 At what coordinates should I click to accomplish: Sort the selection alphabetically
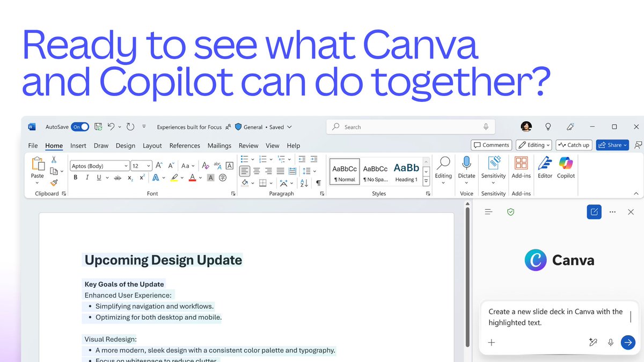[304, 183]
